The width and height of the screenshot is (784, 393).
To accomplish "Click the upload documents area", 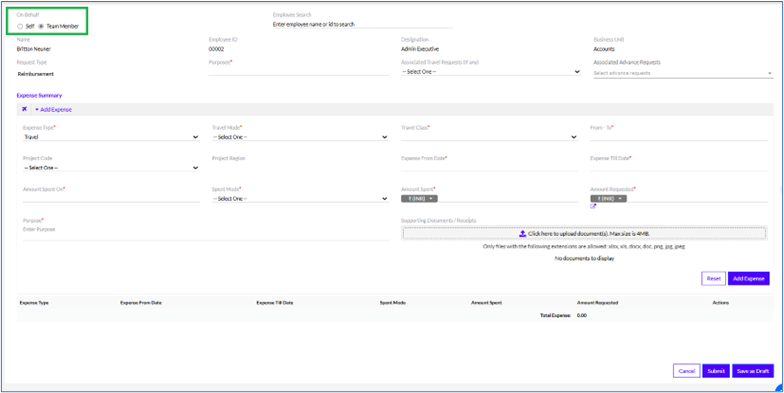I will pos(584,234).
